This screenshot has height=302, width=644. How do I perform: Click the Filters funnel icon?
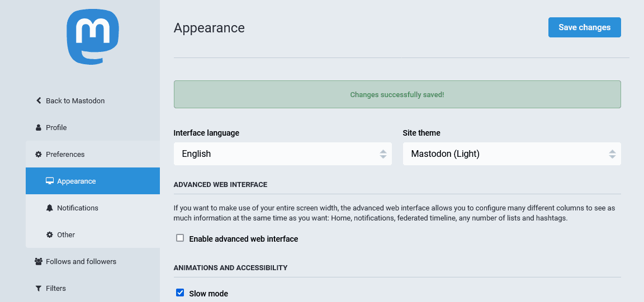[x=39, y=288]
